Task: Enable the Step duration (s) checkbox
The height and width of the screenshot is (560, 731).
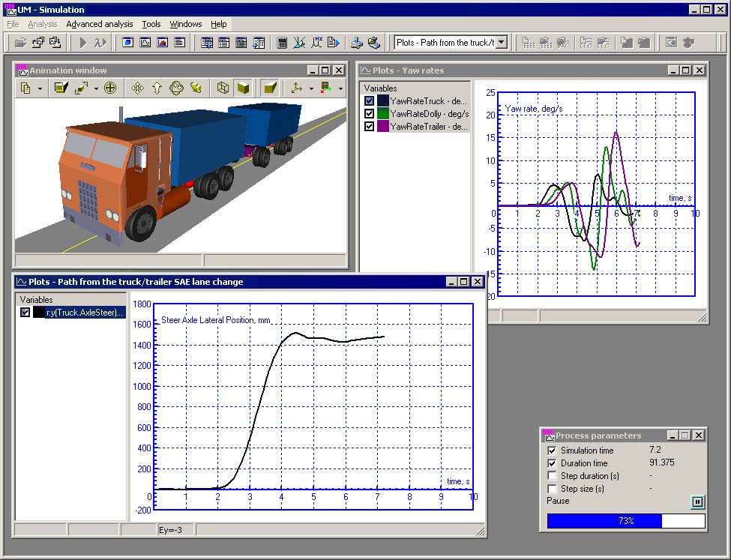Action: [x=553, y=476]
